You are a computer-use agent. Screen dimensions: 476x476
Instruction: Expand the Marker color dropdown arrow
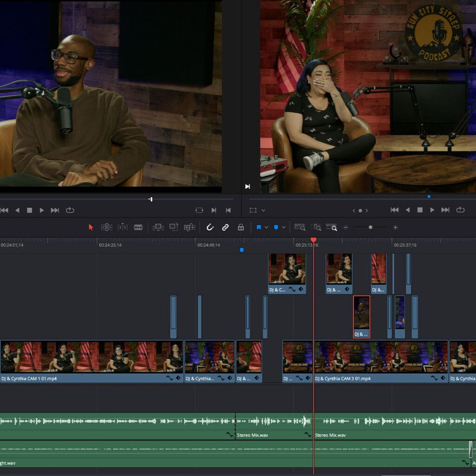283,227
